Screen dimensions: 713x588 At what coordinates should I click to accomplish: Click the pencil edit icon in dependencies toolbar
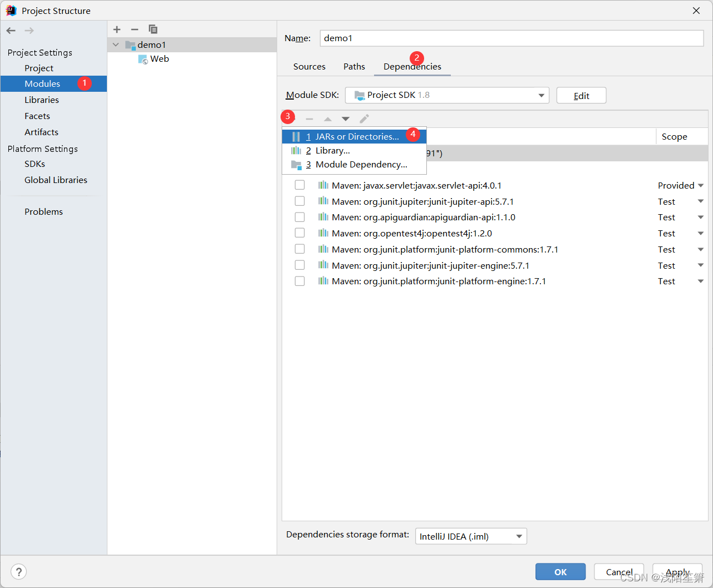364,118
